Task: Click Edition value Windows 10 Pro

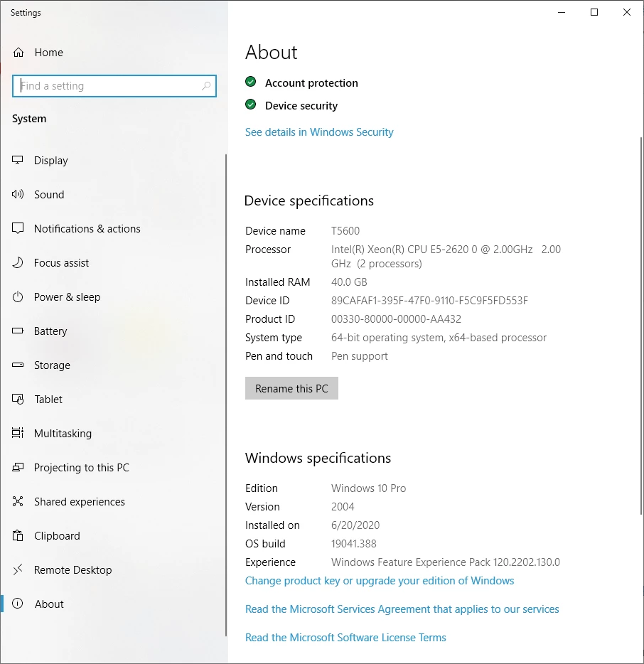Action: 368,488
